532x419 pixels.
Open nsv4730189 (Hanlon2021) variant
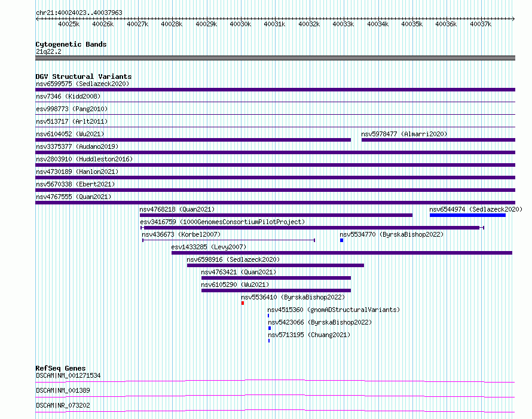pyautogui.click(x=77, y=172)
